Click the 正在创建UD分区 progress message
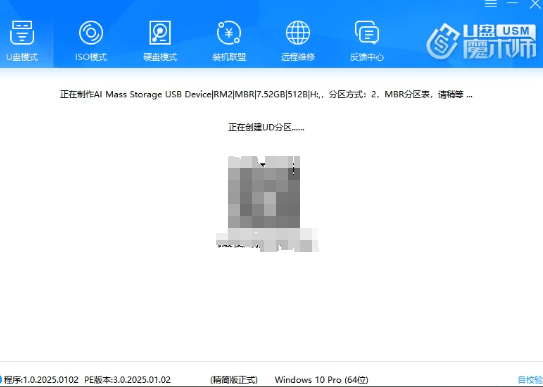The width and height of the screenshot is (543, 387). click(x=266, y=127)
